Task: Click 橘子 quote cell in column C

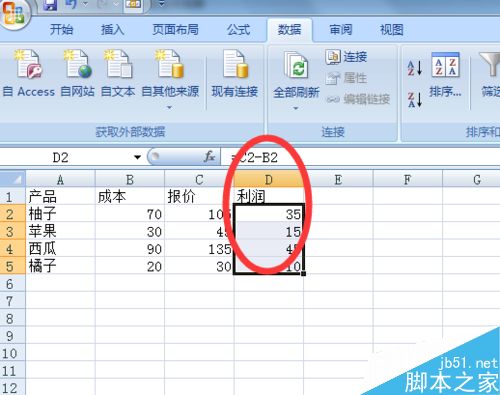Action: [x=199, y=266]
